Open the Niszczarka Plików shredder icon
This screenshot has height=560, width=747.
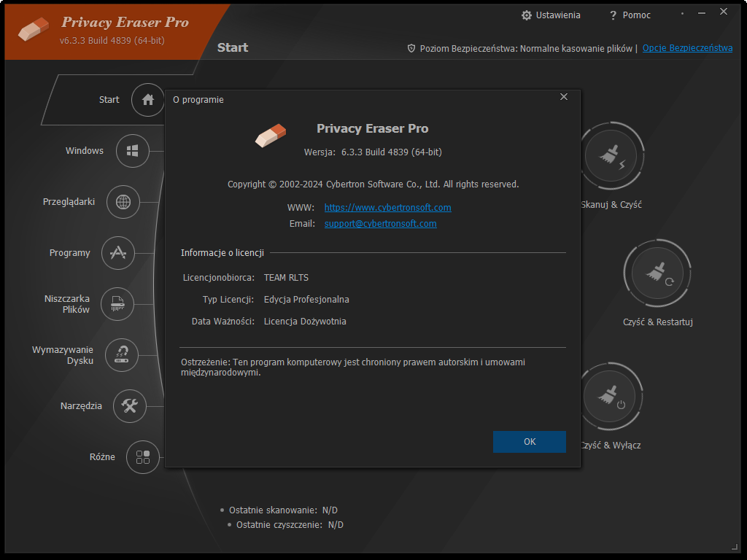click(117, 304)
